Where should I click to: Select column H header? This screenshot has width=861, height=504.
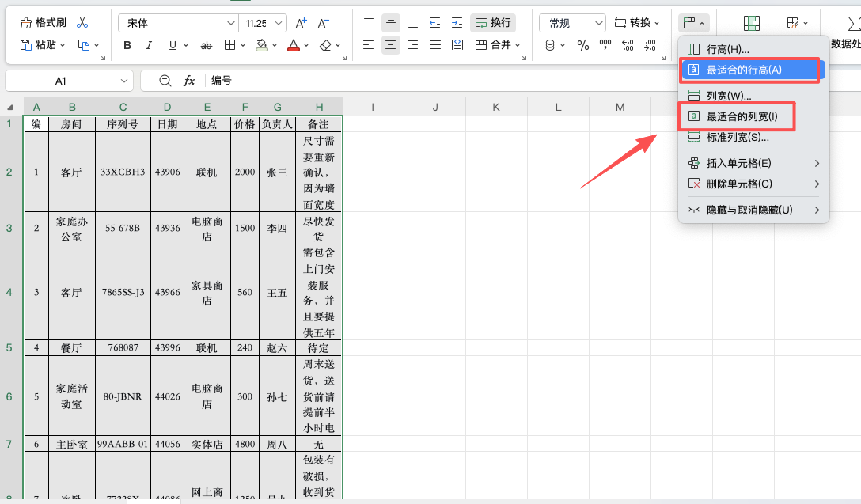click(319, 107)
